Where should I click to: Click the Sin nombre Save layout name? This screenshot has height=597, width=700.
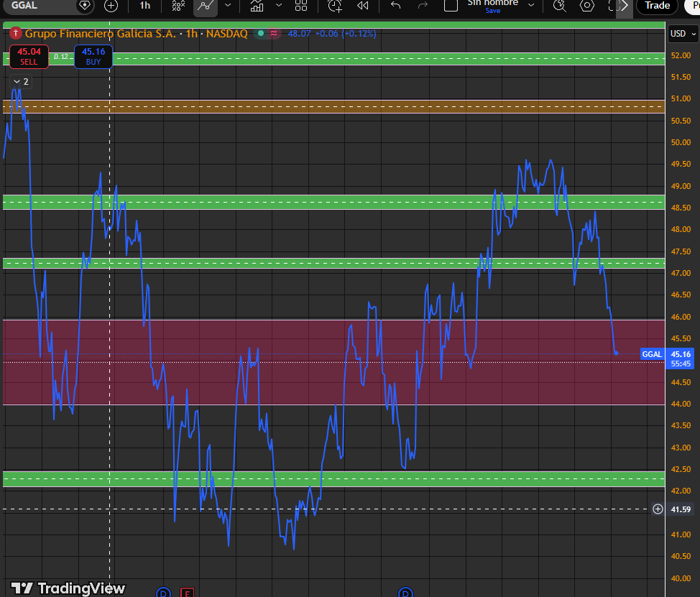pyautogui.click(x=492, y=6)
